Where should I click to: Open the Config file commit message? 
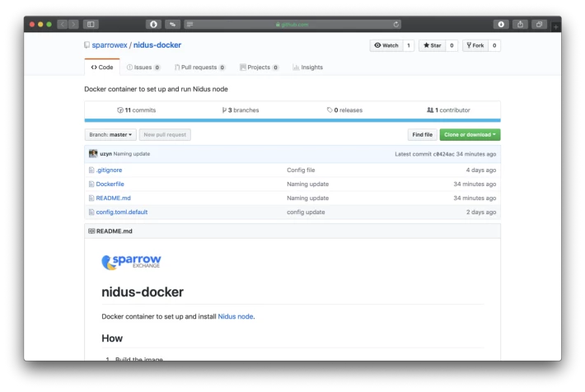click(301, 170)
